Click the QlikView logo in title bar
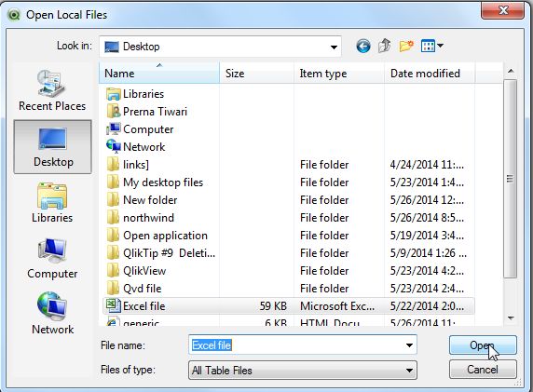 pyautogui.click(x=14, y=15)
